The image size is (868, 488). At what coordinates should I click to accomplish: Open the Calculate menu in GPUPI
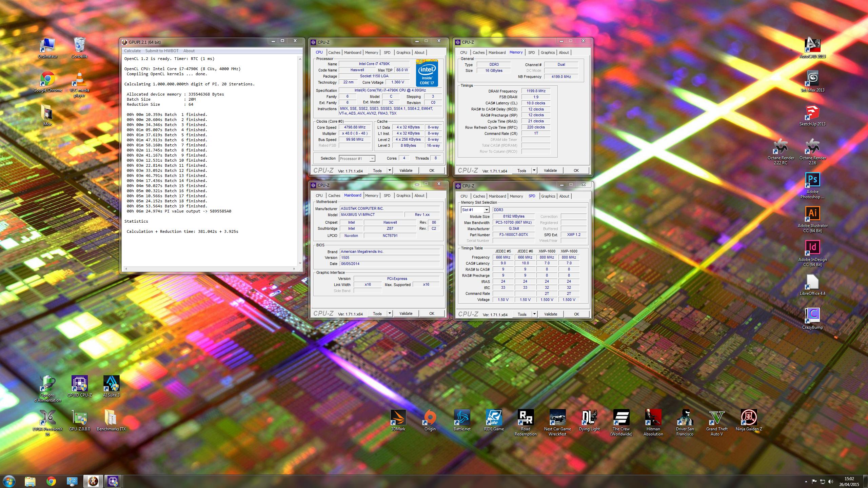click(132, 51)
